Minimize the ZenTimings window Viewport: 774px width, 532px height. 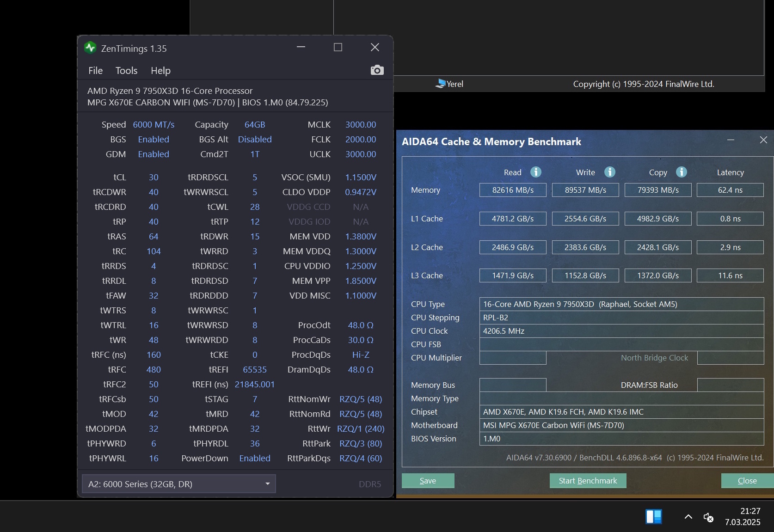point(301,47)
